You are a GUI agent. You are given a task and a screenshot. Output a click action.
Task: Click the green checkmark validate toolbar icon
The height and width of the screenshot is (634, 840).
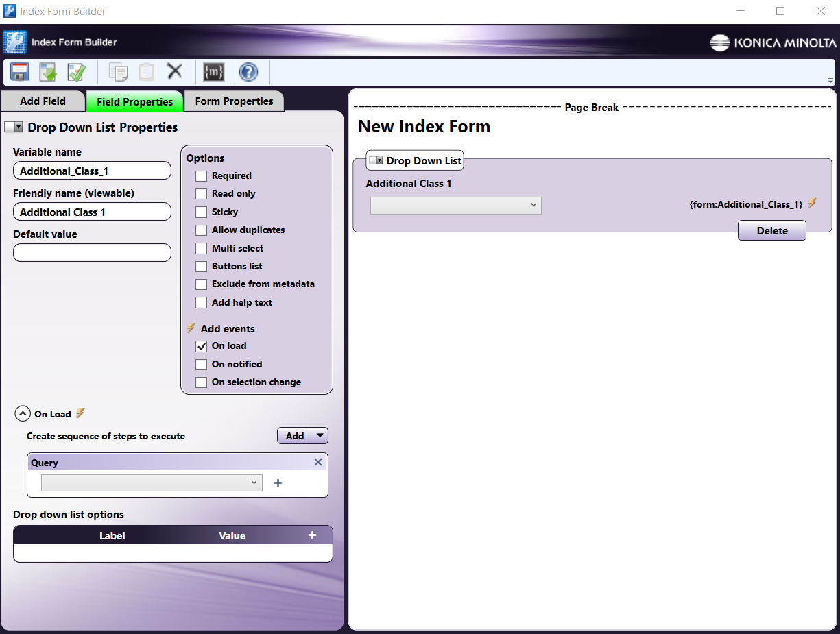(x=75, y=71)
